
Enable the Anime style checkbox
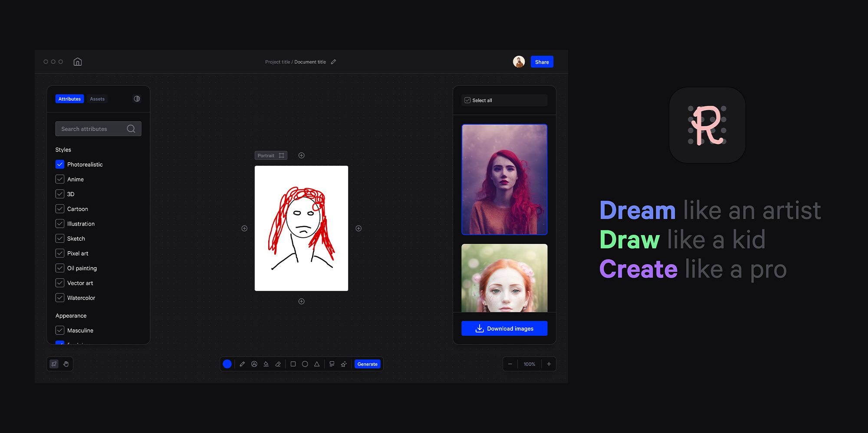pyautogui.click(x=60, y=179)
